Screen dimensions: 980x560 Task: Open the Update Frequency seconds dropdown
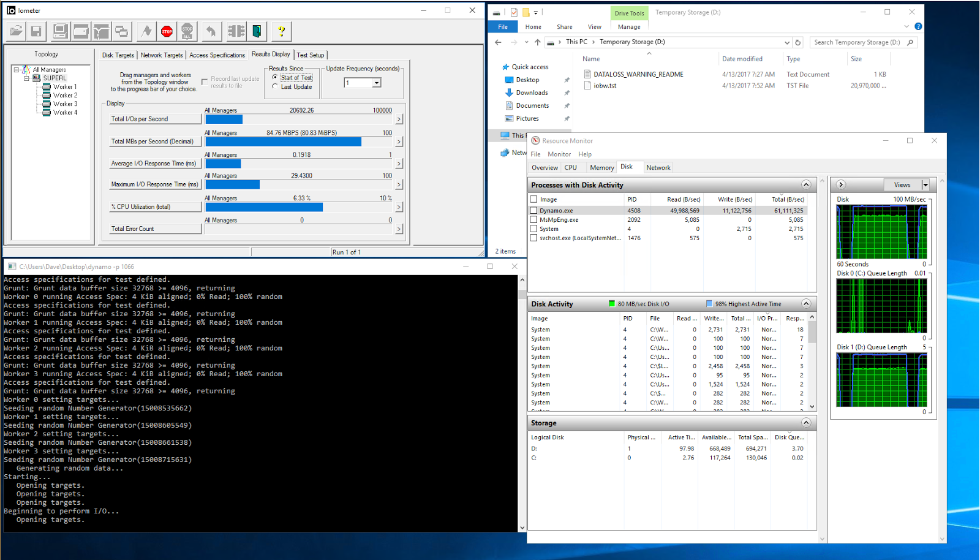point(377,83)
